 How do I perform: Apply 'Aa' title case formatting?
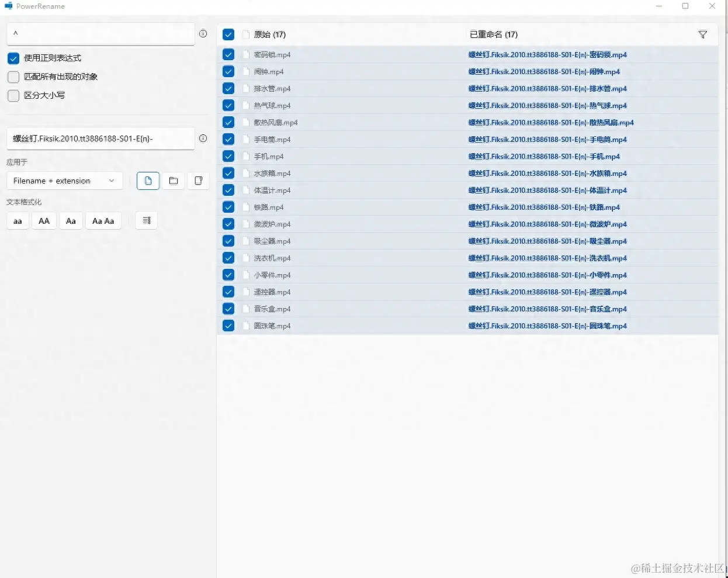coord(71,221)
